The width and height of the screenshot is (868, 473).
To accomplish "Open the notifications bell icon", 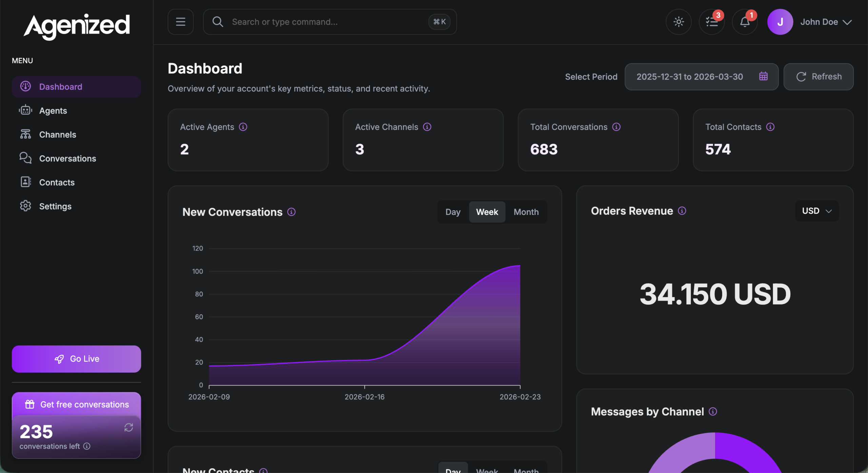I will coord(745,22).
